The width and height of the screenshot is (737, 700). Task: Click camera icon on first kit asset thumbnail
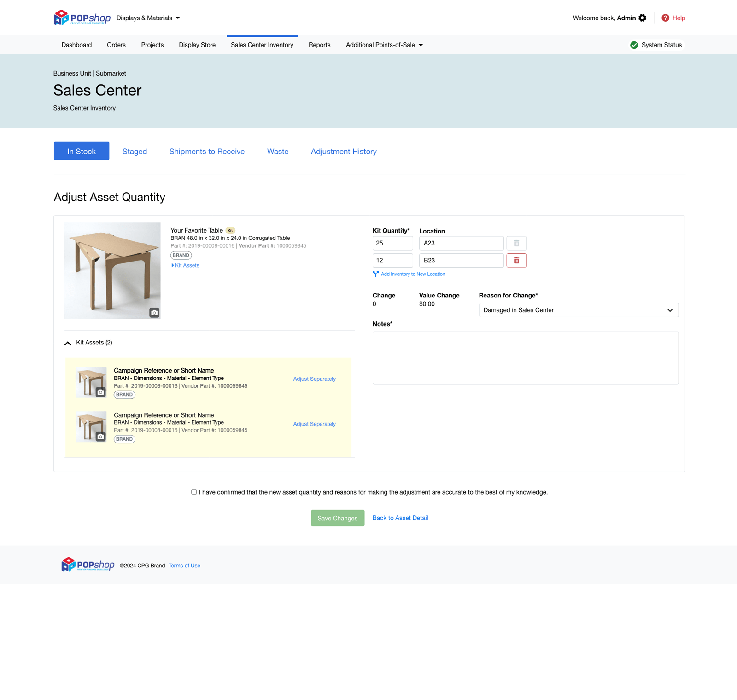pyautogui.click(x=100, y=392)
